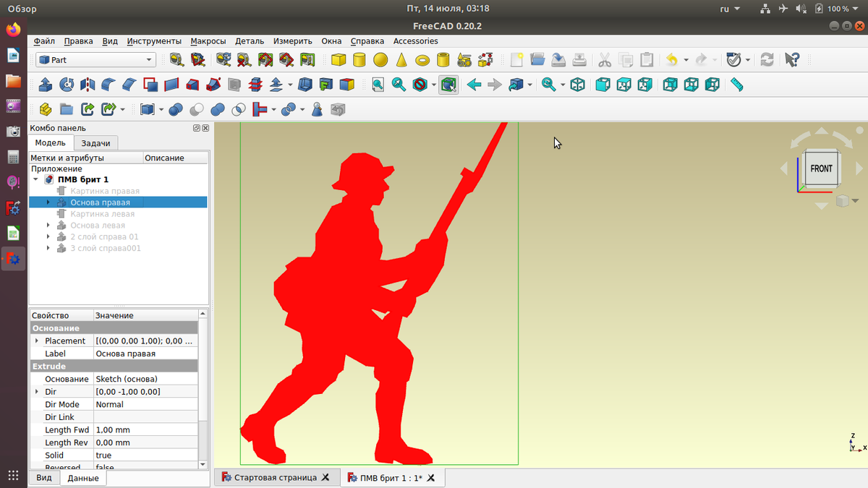868x488 pixels.
Task: Expand the Основа левая tree item
Action: [48, 226]
